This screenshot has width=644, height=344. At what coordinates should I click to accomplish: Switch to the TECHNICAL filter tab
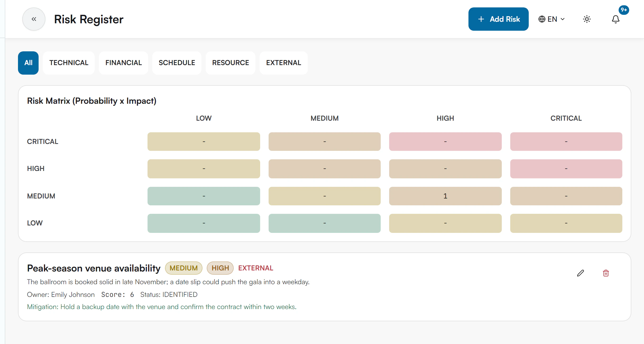[69, 63]
